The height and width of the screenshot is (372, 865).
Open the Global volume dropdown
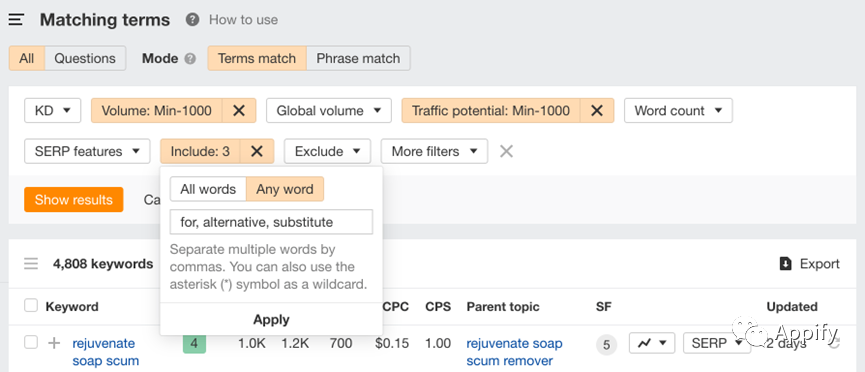pos(329,110)
